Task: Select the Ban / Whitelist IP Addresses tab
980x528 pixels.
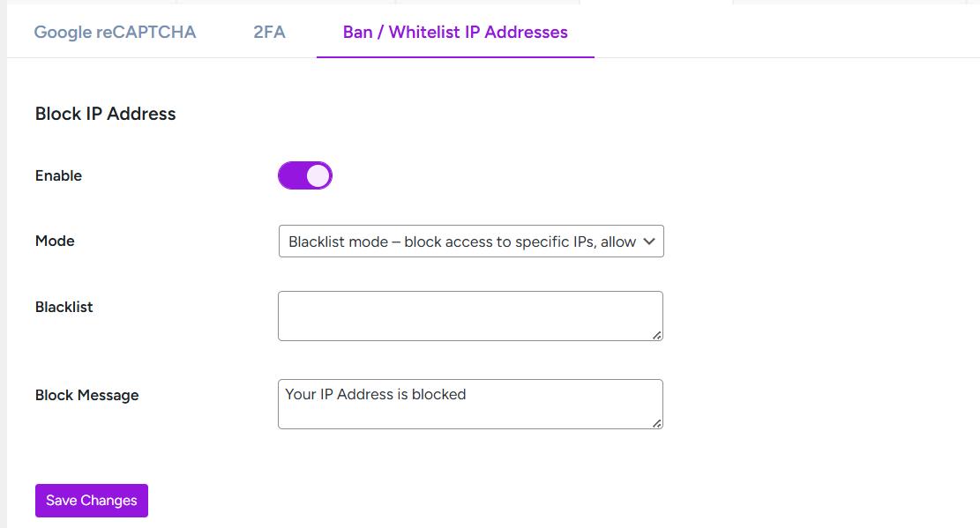Action: click(455, 32)
